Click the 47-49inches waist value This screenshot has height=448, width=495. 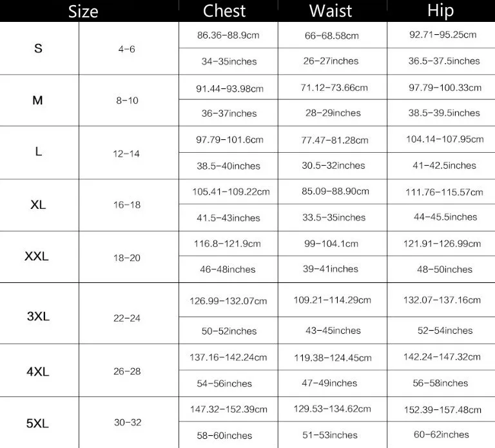(x=329, y=383)
